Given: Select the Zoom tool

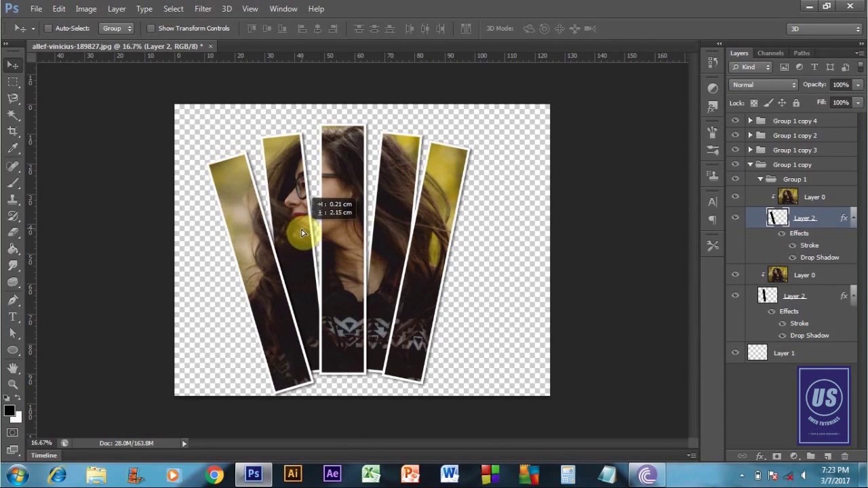Looking at the screenshot, I should click(x=13, y=384).
